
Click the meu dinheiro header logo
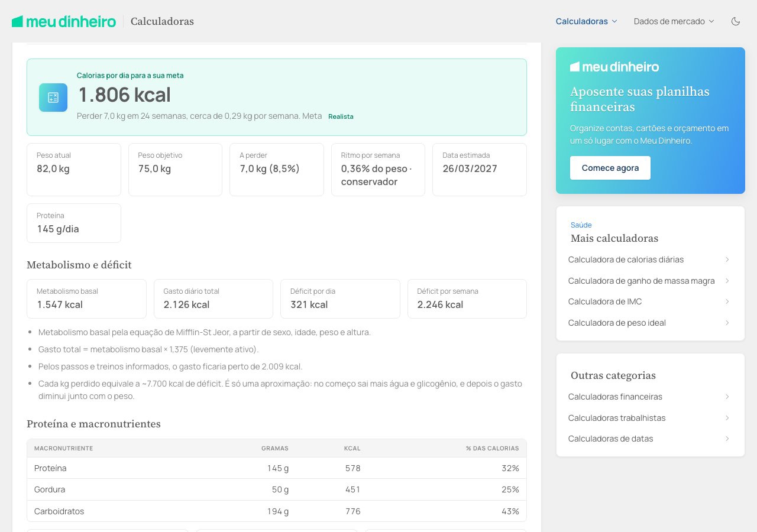(x=64, y=21)
